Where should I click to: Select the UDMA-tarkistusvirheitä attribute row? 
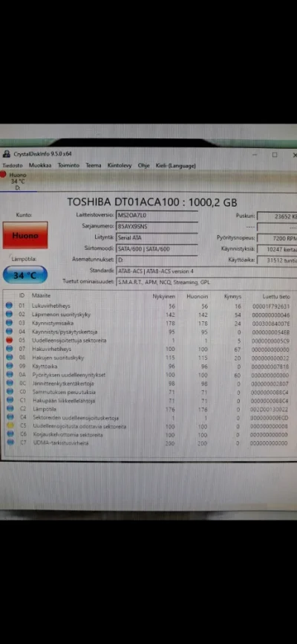coord(148,443)
